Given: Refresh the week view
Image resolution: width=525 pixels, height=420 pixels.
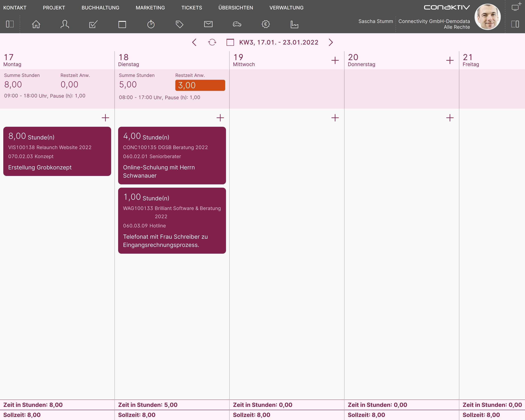Looking at the screenshot, I should (212, 42).
